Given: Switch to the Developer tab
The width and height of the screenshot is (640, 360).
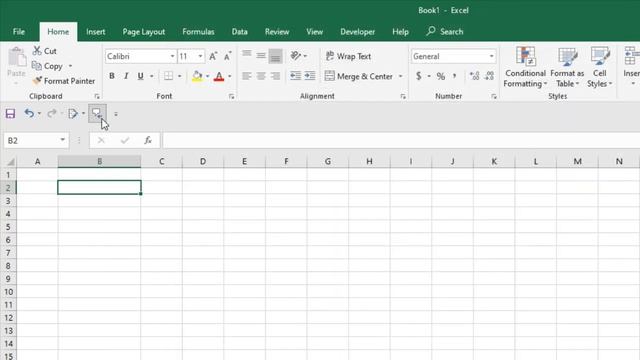Looking at the screenshot, I should tap(358, 31).
